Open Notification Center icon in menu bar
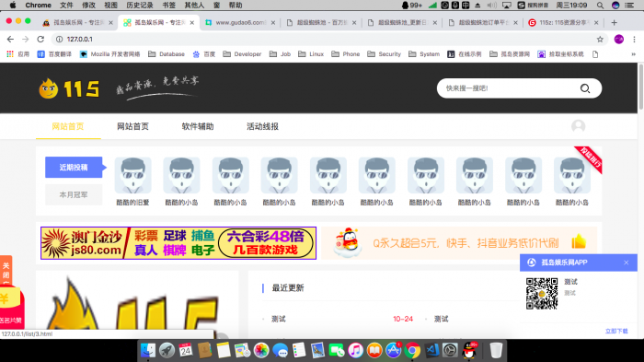The image size is (644, 362). [x=629, y=5]
